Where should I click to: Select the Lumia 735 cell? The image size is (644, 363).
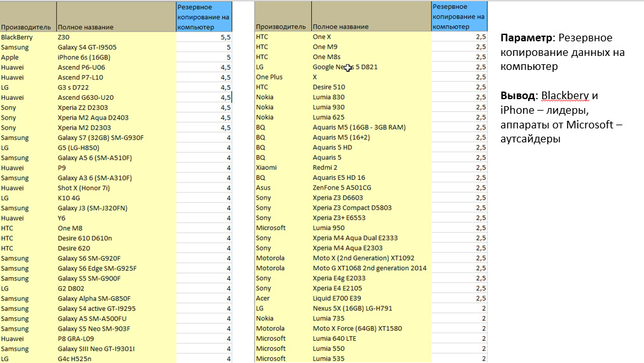(372, 318)
